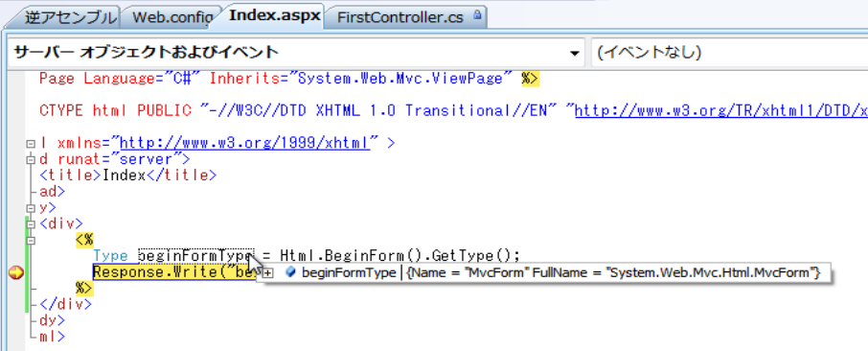This screenshot has height=351, width=868.
Task: Collapse the body tag outlining node
Action: pos(31,208)
